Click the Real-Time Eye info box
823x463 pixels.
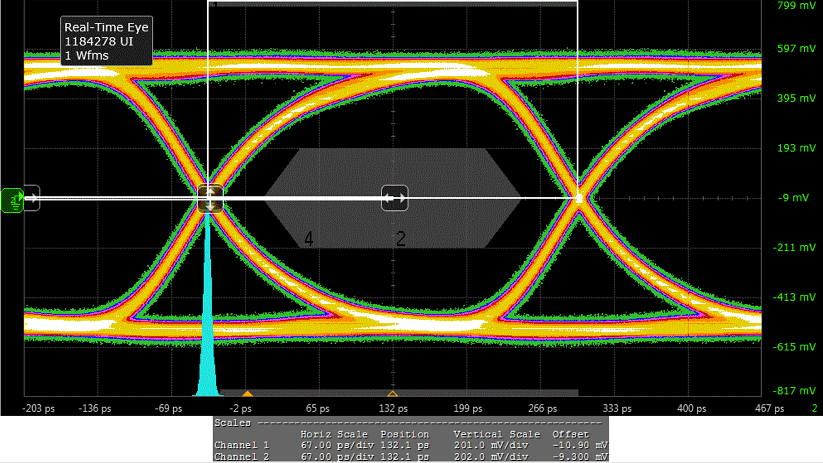(107, 41)
